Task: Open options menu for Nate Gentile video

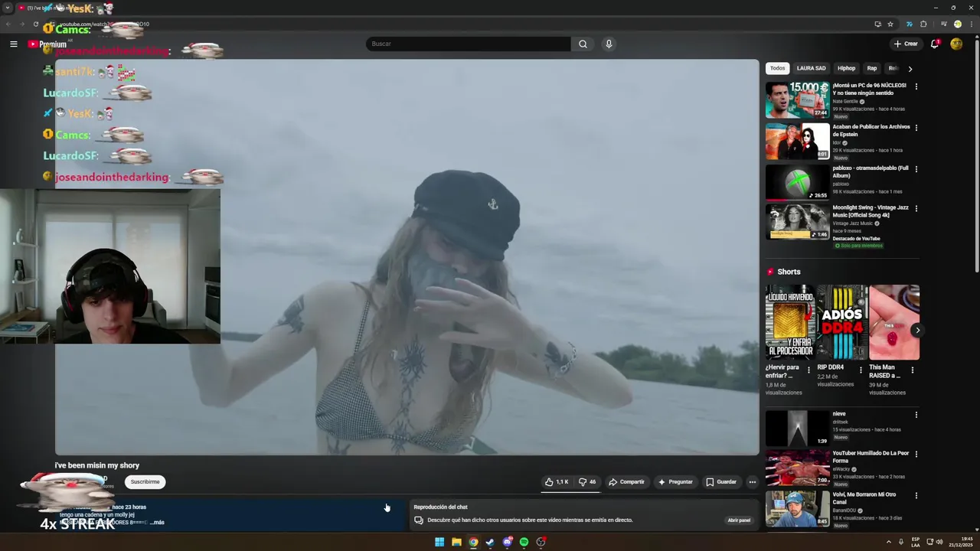Action: 916,86
